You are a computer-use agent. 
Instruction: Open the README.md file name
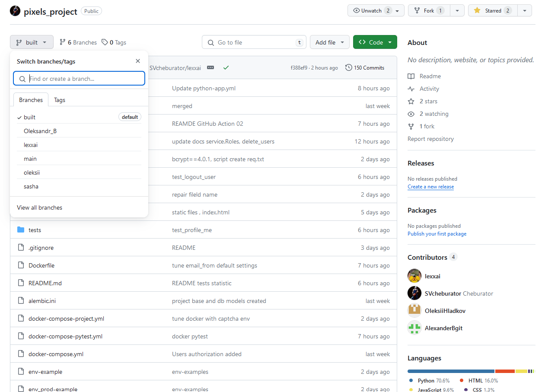(45, 283)
